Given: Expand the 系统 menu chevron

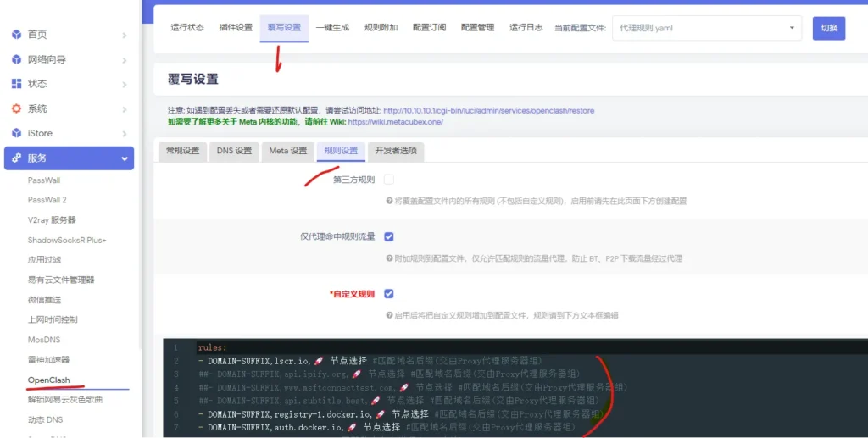Looking at the screenshot, I should click(125, 109).
